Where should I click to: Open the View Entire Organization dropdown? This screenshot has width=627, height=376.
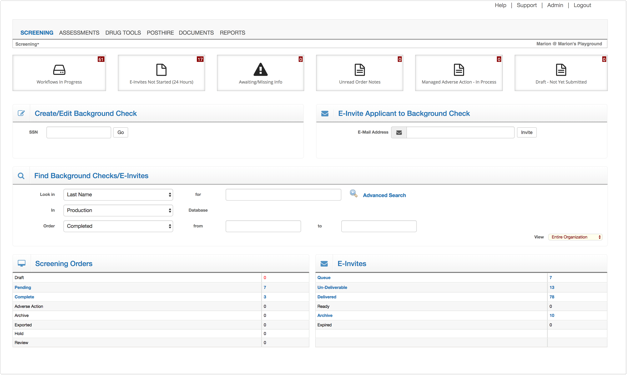575,237
